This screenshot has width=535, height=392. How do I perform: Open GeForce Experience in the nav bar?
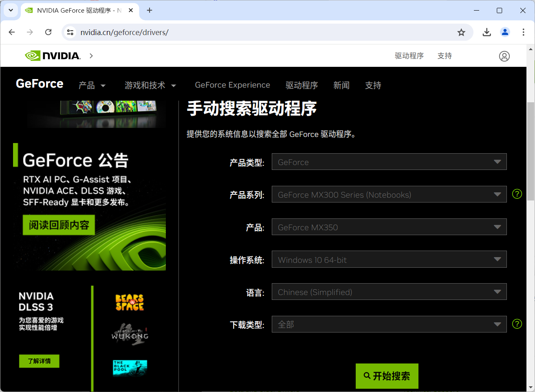click(233, 85)
